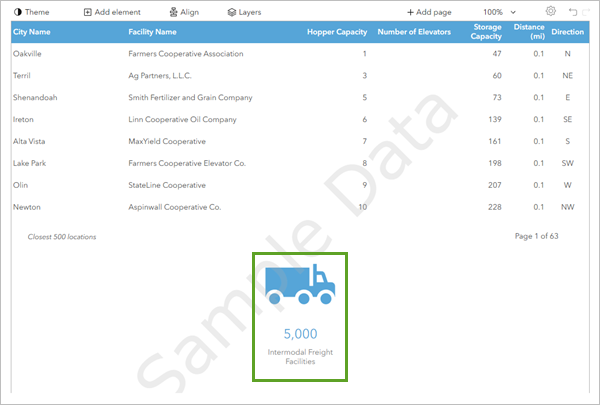The width and height of the screenshot is (600, 405).
Task: Open the Layers panel
Action: [244, 12]
